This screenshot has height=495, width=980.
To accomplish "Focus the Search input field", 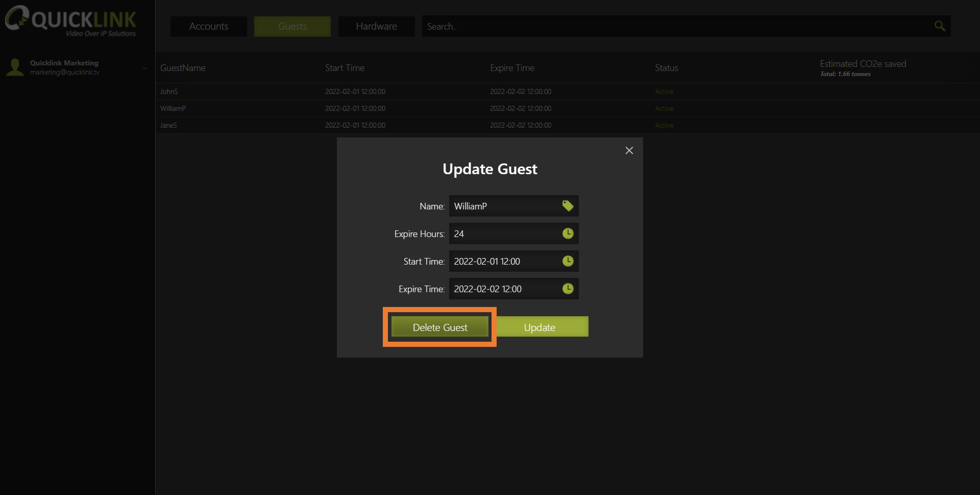I will [674, 27].
